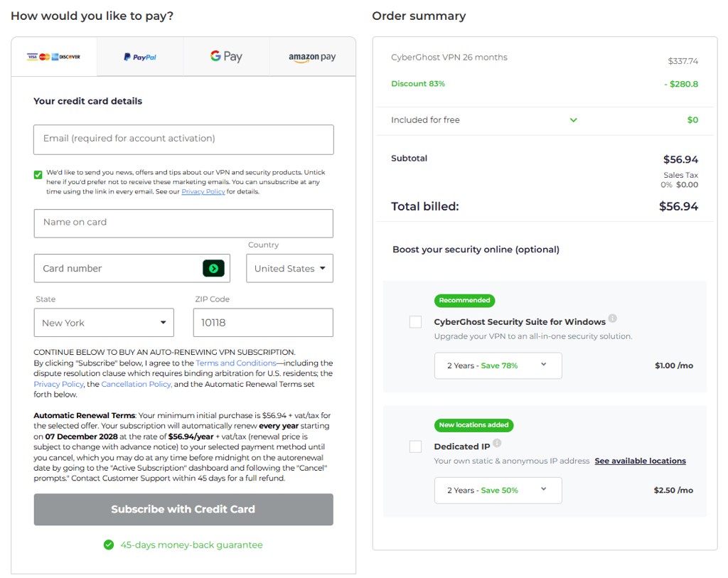Open the Dedicated IP 2 Years Save 50% dropdown

498,491
